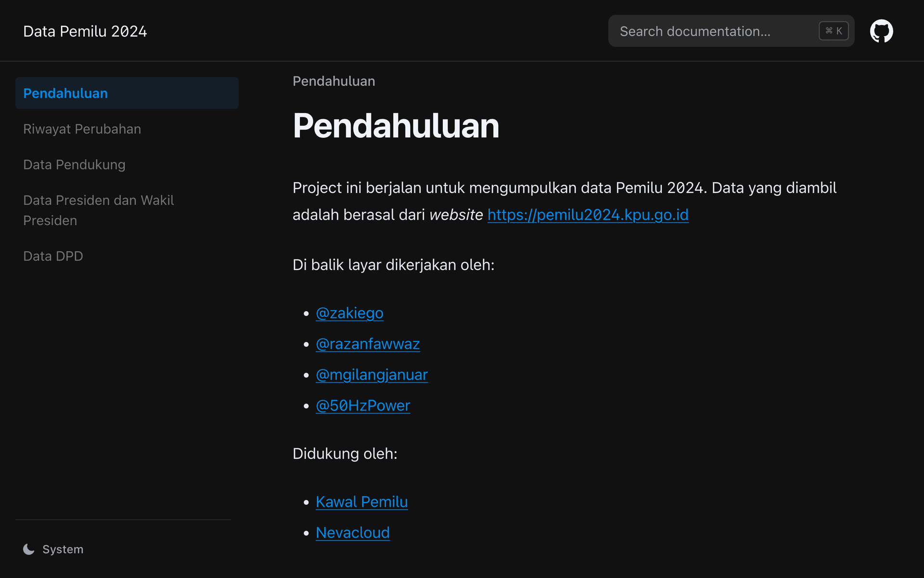The height and width of the screenshot is (578, 924).
Task: Select Data Presiden dan Wakil Presiden
Action: point(99,210)
